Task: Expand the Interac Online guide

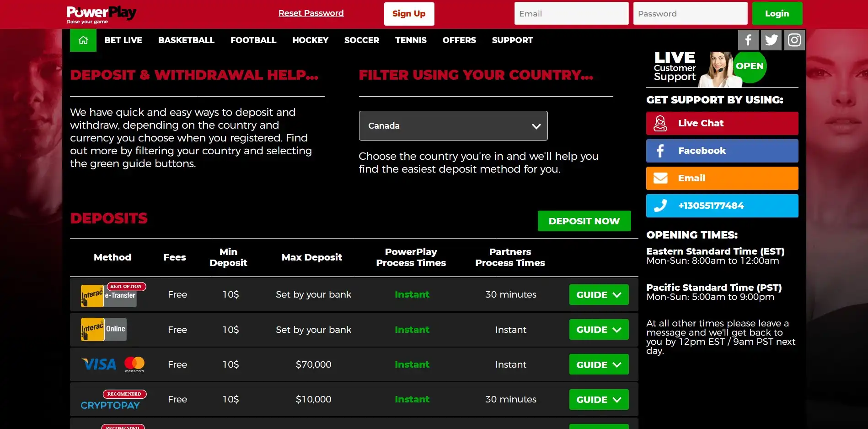Action: [x=598, y=330]
